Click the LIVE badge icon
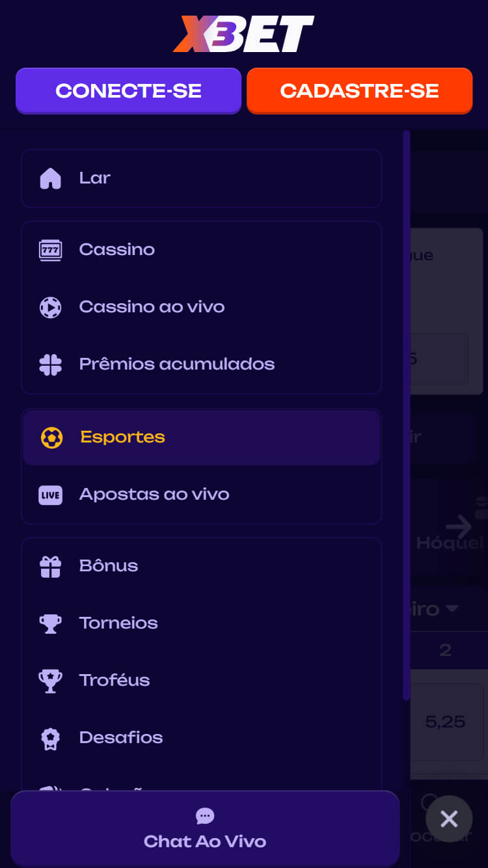 click(50, 495)
